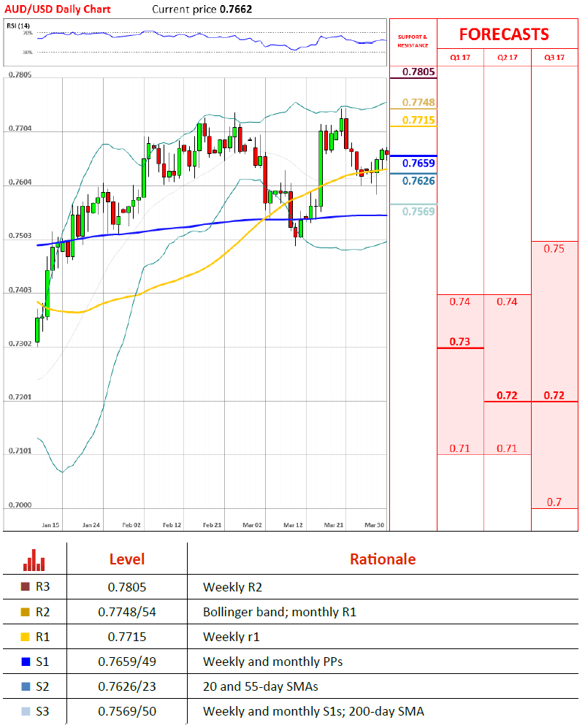This screenshot has height=728, width=585.
Task: Click the Mar 21 date axis label
Action: [334, 524]
